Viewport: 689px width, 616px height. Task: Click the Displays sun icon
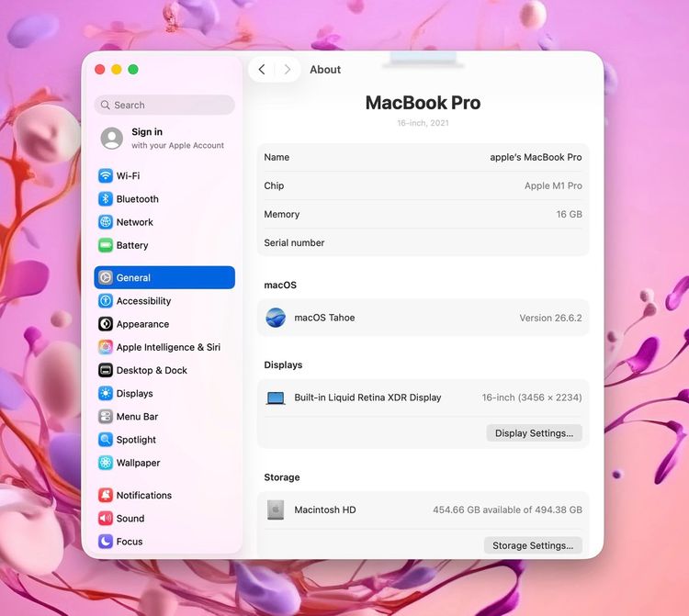pyautogui.click(x=106, y=394)
